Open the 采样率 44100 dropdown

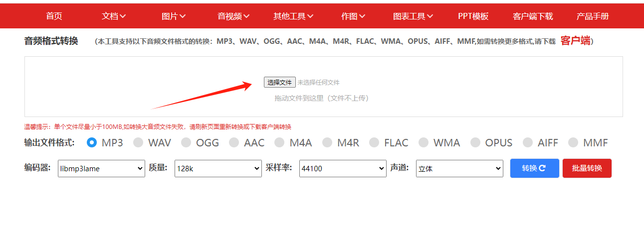coord(343,168)
